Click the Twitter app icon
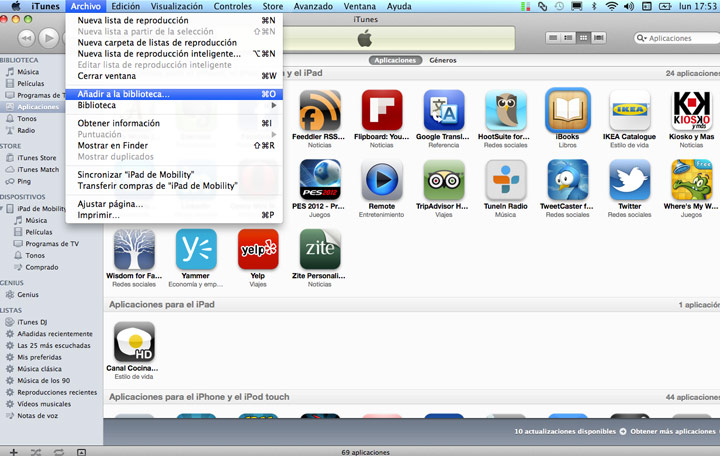The width and height of the screenshot is (720, 456). pos(629,180)
